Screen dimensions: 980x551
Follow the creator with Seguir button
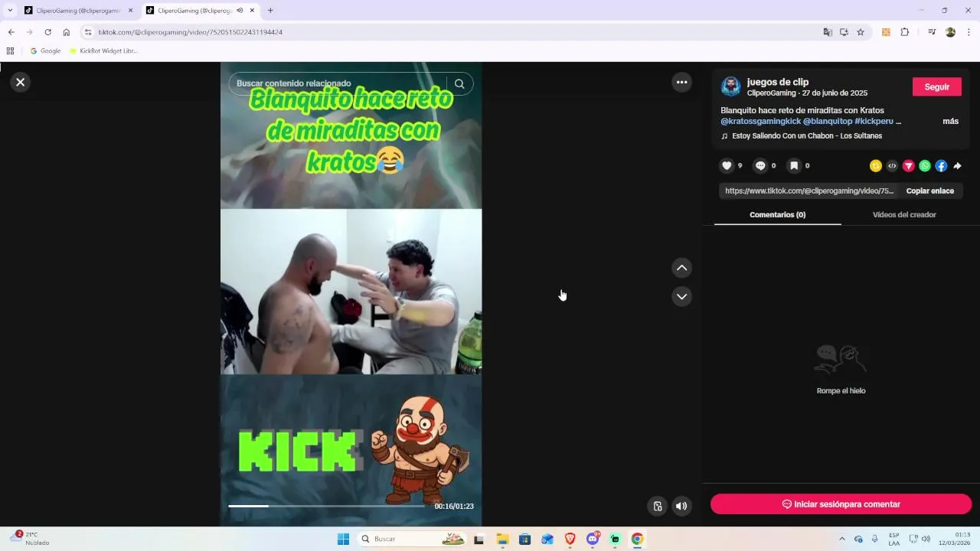(936, 86)
